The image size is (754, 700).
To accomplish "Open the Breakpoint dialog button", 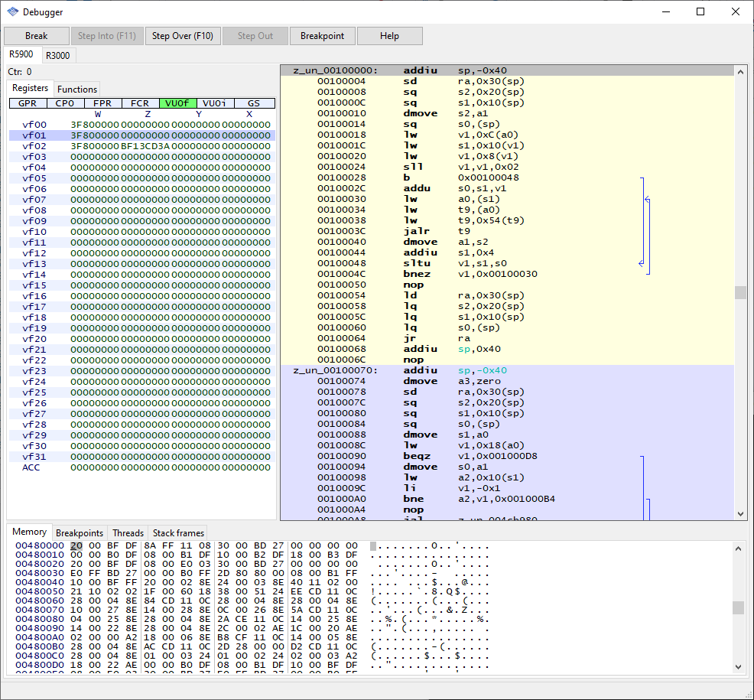I will coord(322,36).
